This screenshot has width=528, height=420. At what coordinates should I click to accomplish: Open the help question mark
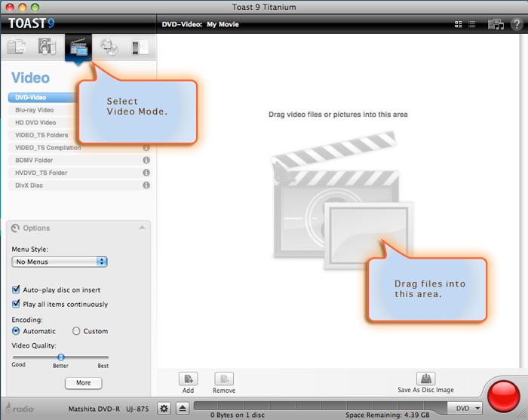click(517, 24)
